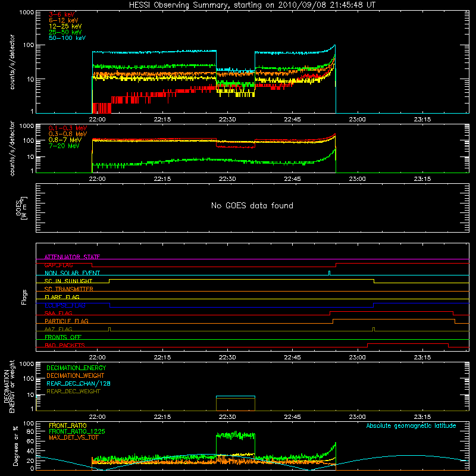Select the green FRONT_RATIO_1225 legend label
Viewport: 476px width, 476px height.
(77, 431)
